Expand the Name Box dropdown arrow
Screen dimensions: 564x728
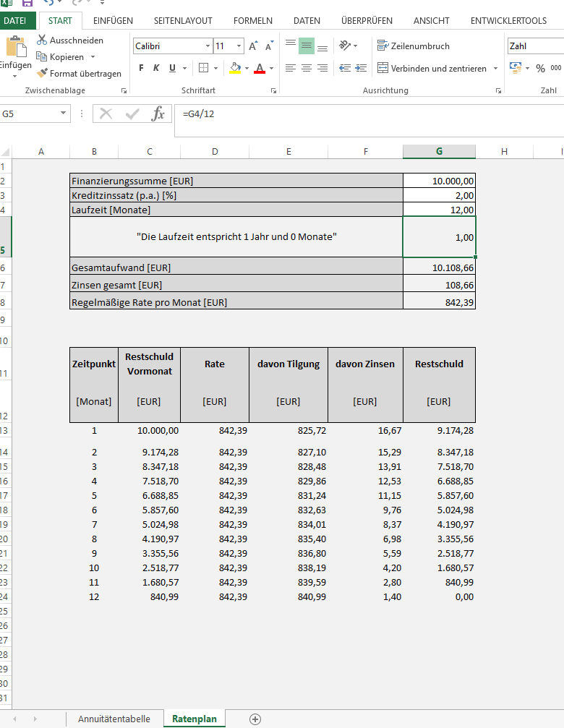pyautogui.click(x=64, y=114)
